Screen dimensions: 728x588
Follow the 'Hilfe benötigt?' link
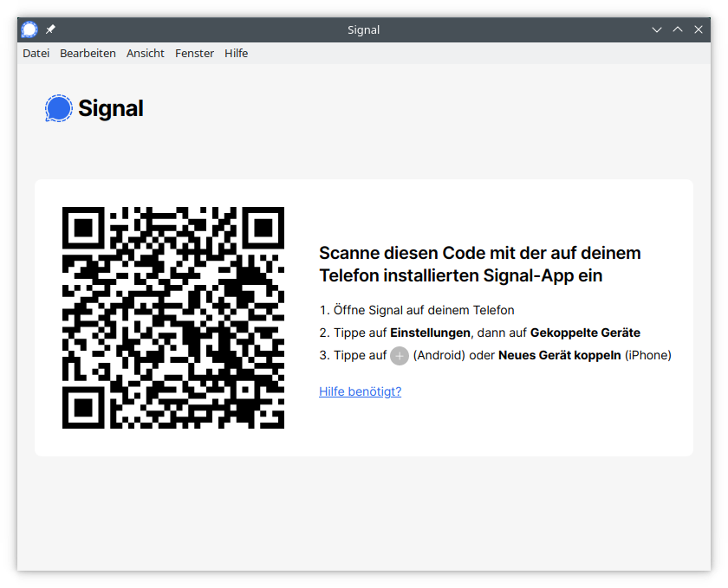point(360,391)
